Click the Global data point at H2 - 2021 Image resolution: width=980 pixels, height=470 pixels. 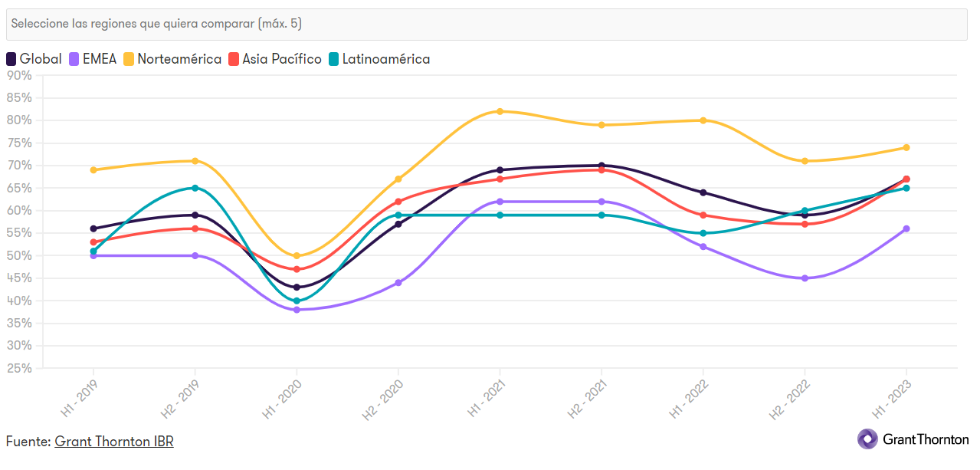click(601, 166)
